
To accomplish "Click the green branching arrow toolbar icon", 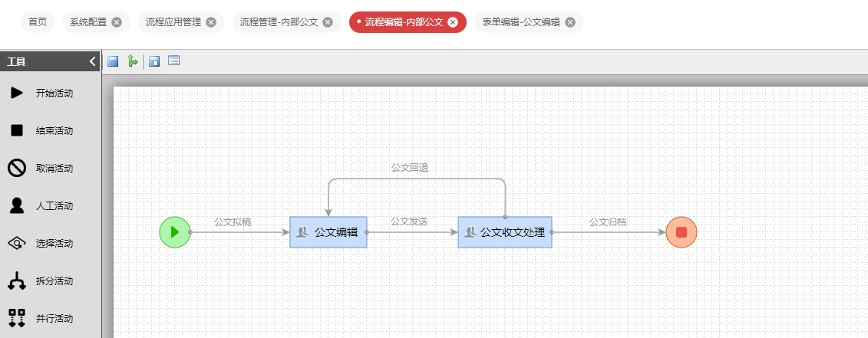I will (x=132, y=61).
